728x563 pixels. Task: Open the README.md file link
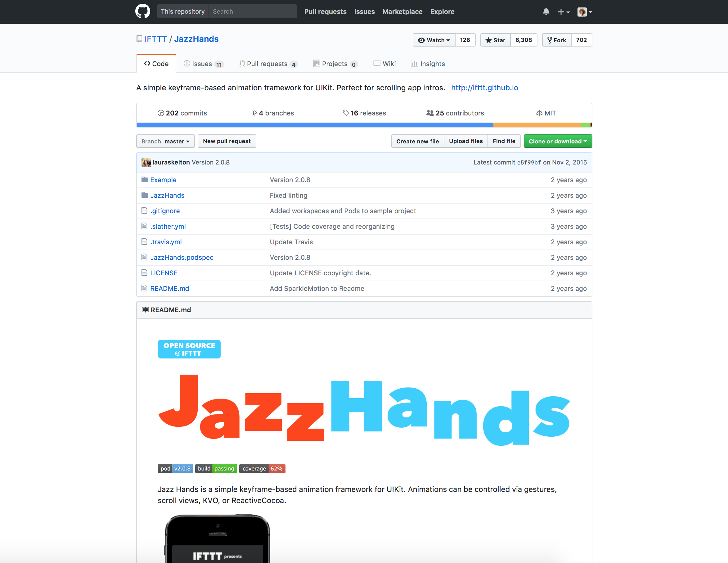170,288
